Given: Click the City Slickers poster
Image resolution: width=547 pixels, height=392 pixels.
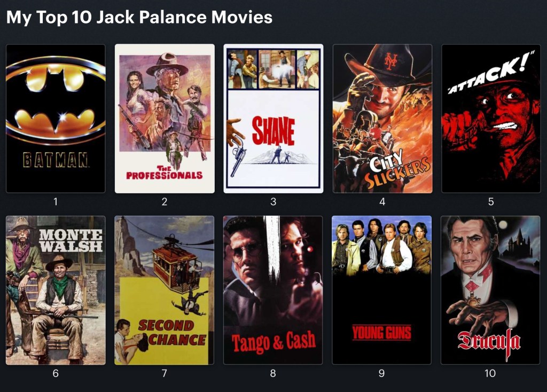Looking at the screenshot, I should [382, 119].
